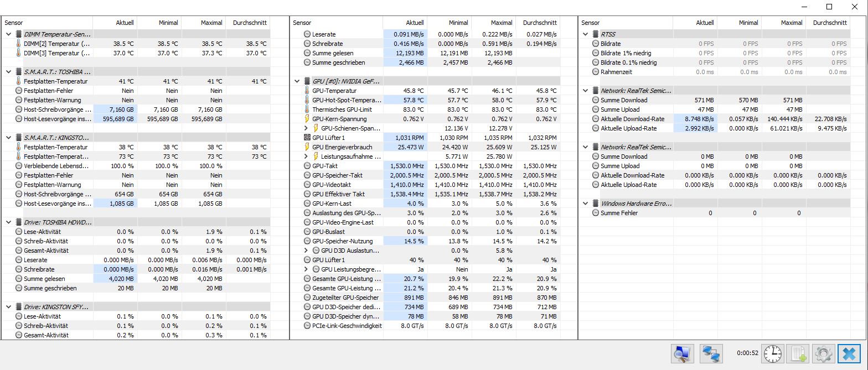Click chip icon of Drive: KINGSTON SFY group
868x370 pixels.
click(19, 307)
